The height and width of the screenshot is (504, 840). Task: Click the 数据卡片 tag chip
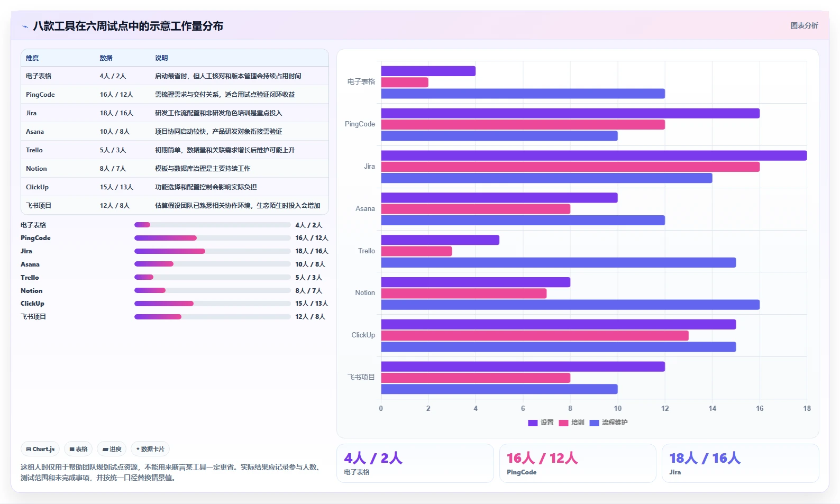click(x=150, y=449)
